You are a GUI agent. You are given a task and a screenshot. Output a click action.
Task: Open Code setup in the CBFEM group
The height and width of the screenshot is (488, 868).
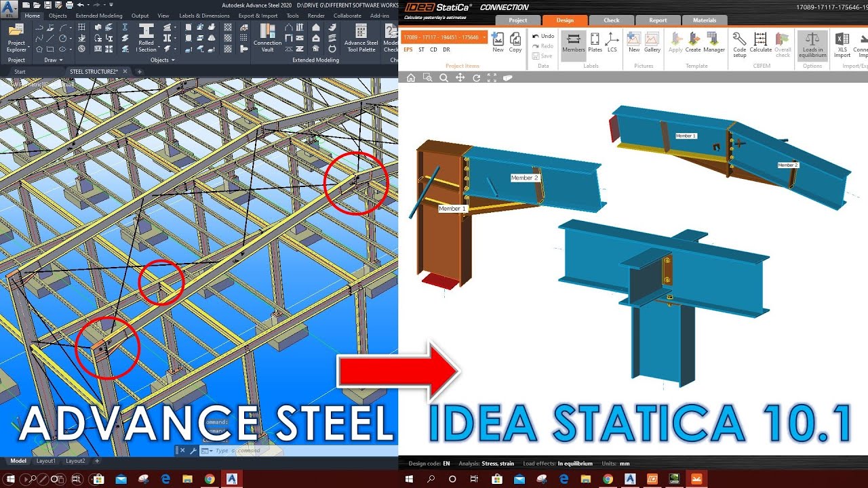tap(739, 45)
